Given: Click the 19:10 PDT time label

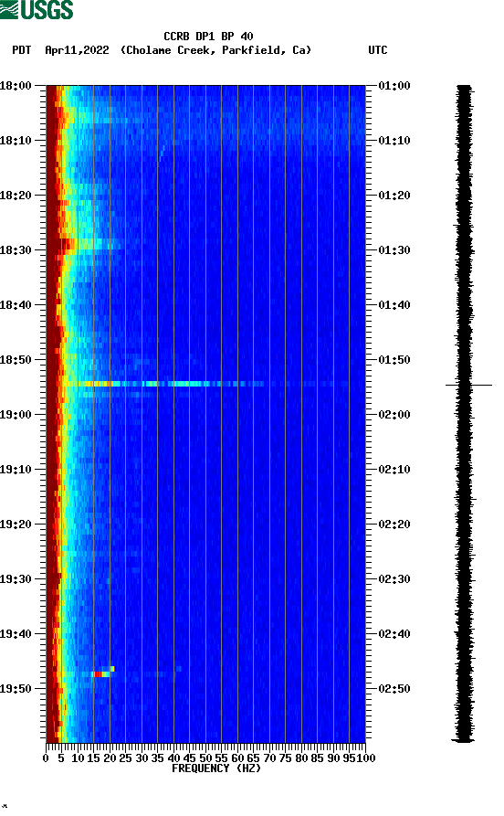Looking at the screenshot, I should (16, 470).
